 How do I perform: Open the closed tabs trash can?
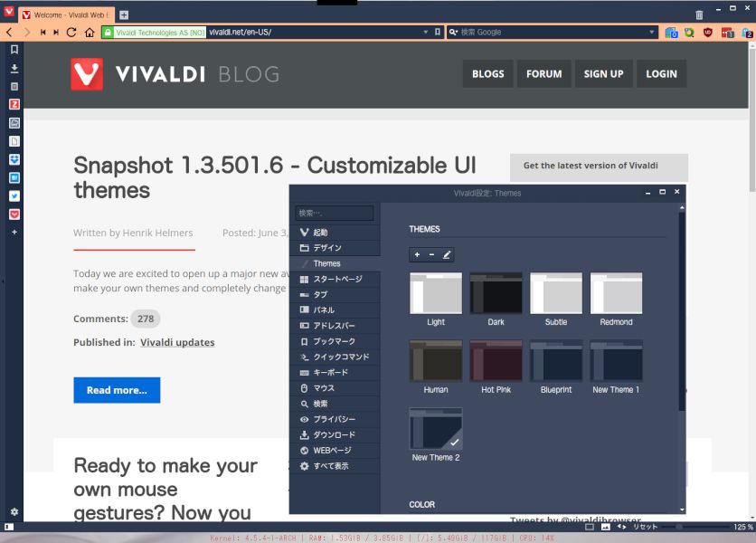(x=699, y=15)
